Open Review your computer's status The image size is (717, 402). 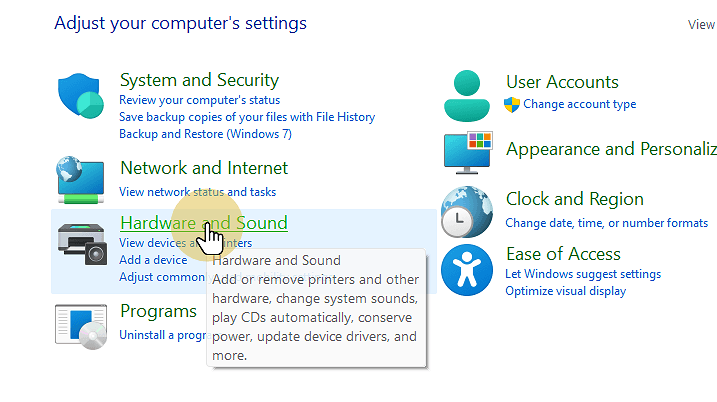click(199, 100)
